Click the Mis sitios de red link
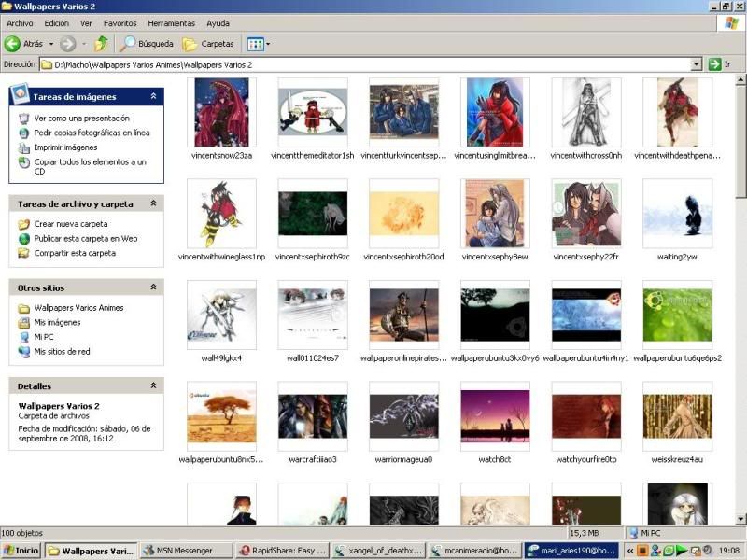This screenshot has width=747, height=560. (62, 352)
